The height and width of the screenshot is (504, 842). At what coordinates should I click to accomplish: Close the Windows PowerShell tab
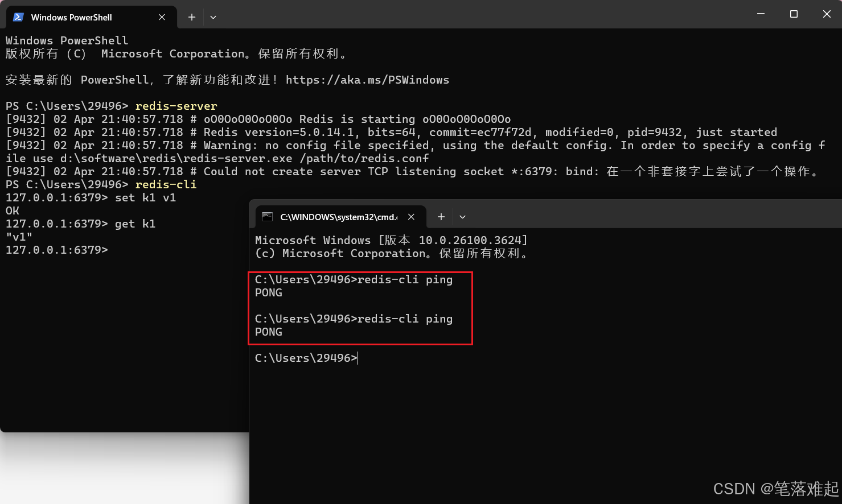162,17
